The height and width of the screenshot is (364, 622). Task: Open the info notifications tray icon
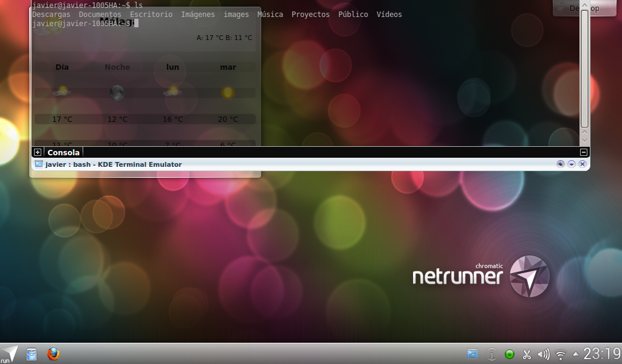pos(491,354)
